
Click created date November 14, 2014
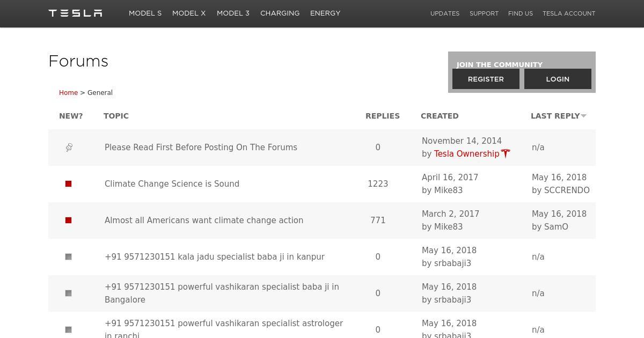coord(462,141)
